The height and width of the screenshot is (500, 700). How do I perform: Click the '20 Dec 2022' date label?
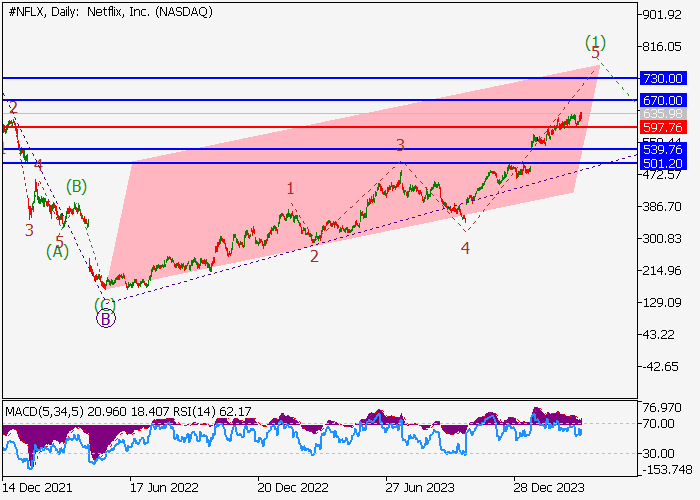tap(293, 488)
